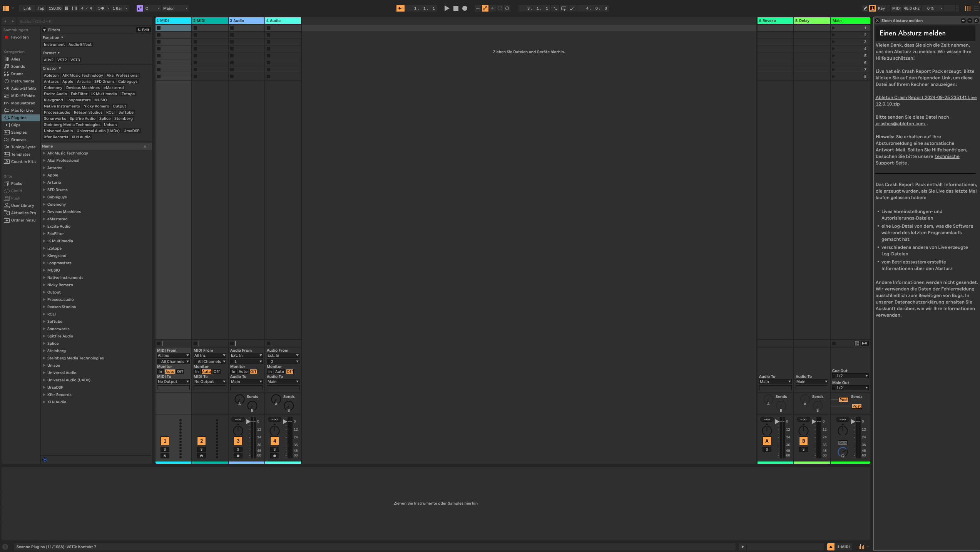
Task: Start playback with the transport Play button
Action: [447, 8]
